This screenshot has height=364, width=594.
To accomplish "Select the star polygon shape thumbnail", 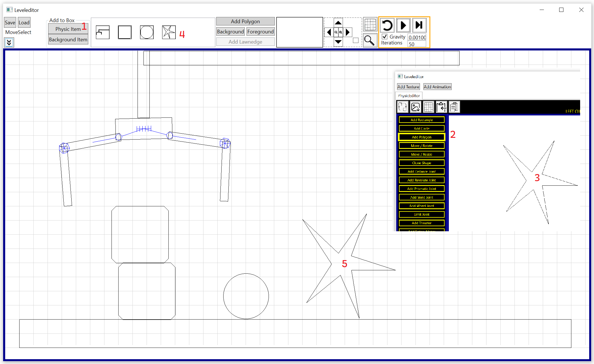I will pos(169,32).
